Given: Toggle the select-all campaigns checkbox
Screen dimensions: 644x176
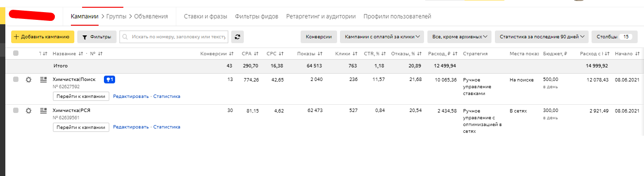Looking at the screenshot, I should click(16, 53).
